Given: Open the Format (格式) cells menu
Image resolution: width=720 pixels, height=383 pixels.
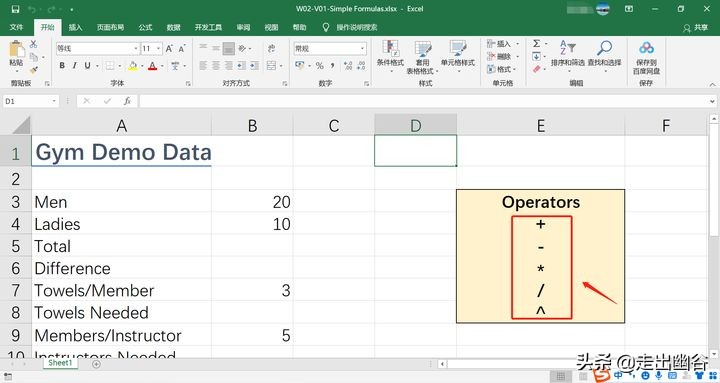Looking at the screenshot, I should (x=502, y=69).
